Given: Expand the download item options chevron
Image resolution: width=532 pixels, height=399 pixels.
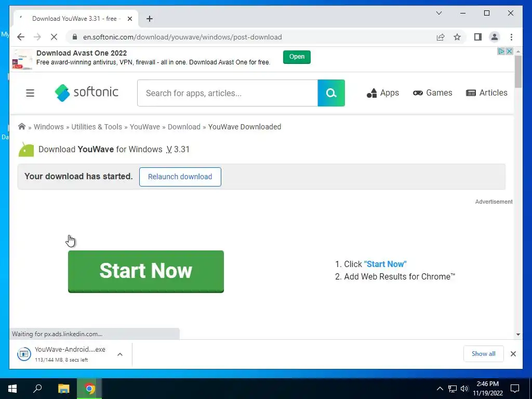Looking at the screenshot, I should 120,354.
